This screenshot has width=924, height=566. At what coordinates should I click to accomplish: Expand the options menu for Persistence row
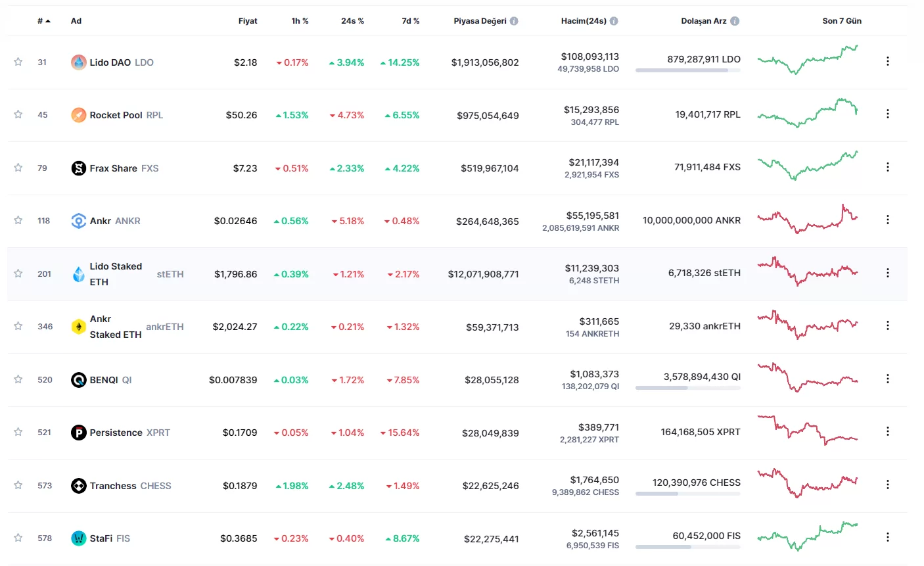(x=887, y=432)
